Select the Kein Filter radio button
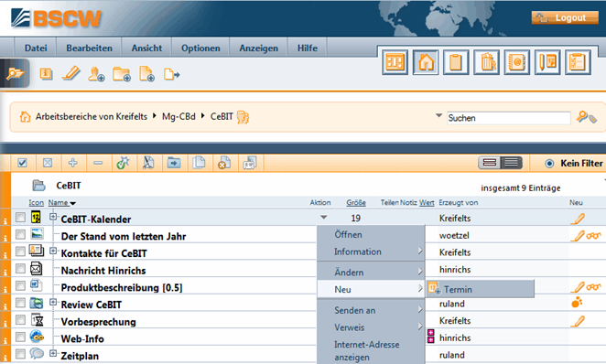This screenshot has height=364, width=606. [549, 164]
